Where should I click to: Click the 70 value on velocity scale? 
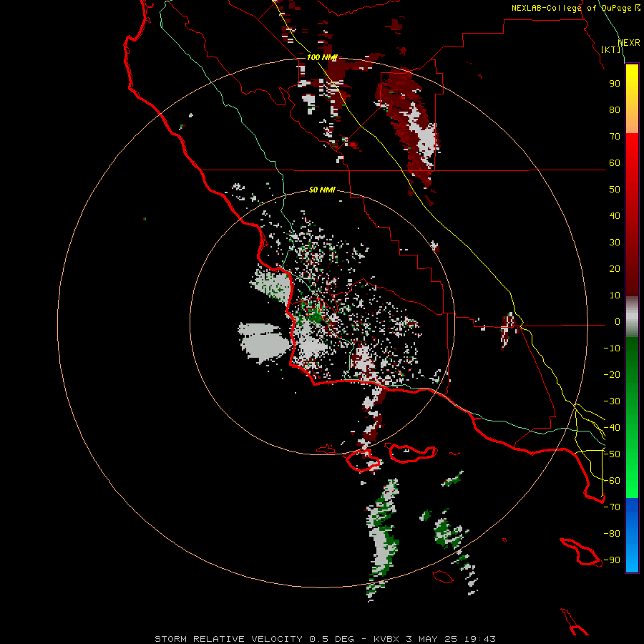615,137
